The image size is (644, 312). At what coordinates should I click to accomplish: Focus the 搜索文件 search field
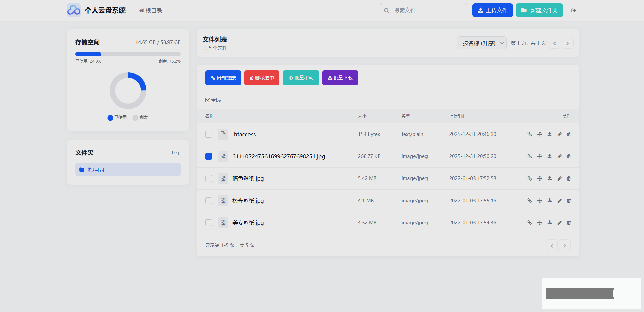tap(427, 11)
